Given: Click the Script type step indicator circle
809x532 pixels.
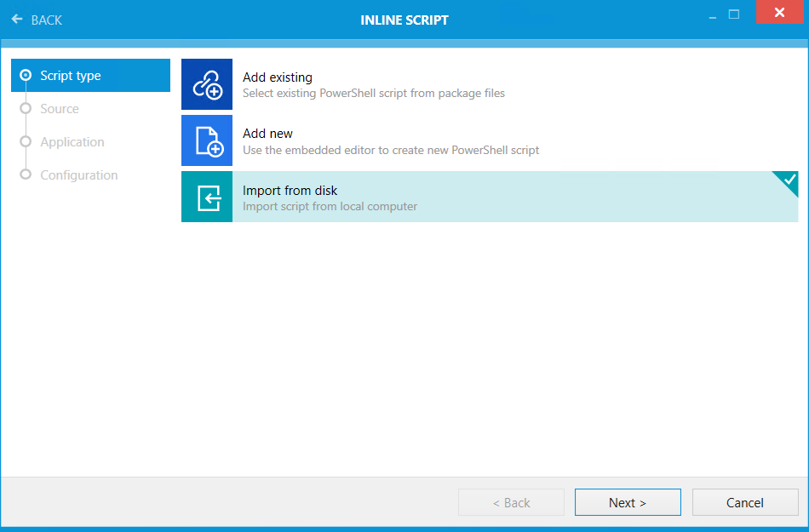Looking at the screenshot, I should coord(27,75).
